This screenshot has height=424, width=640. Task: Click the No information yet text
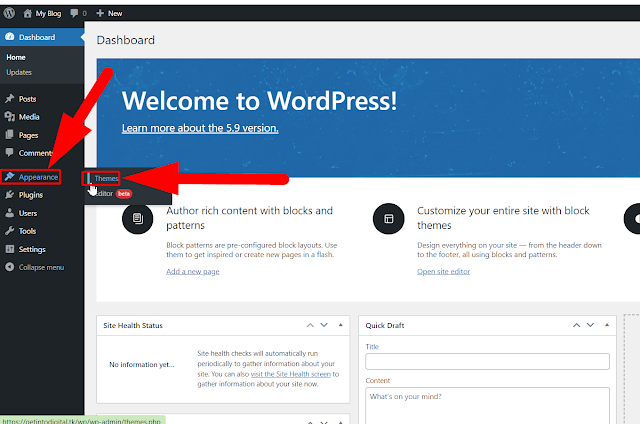142,364
